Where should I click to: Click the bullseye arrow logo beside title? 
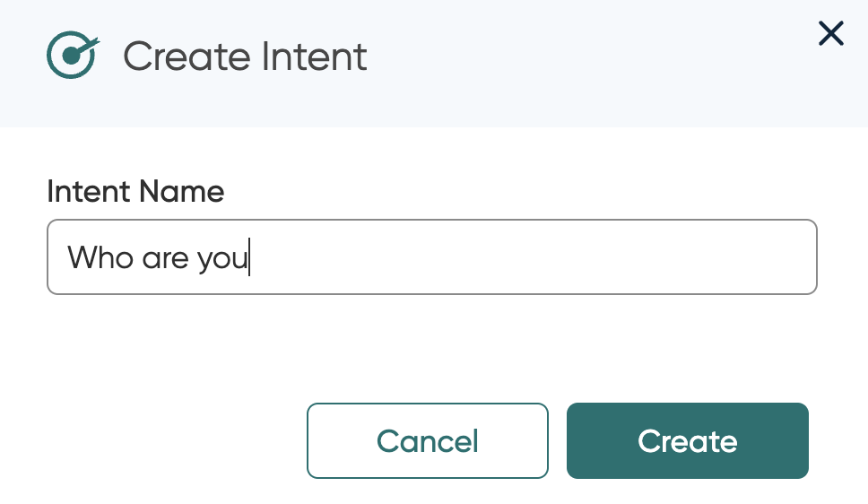(73, 55)
